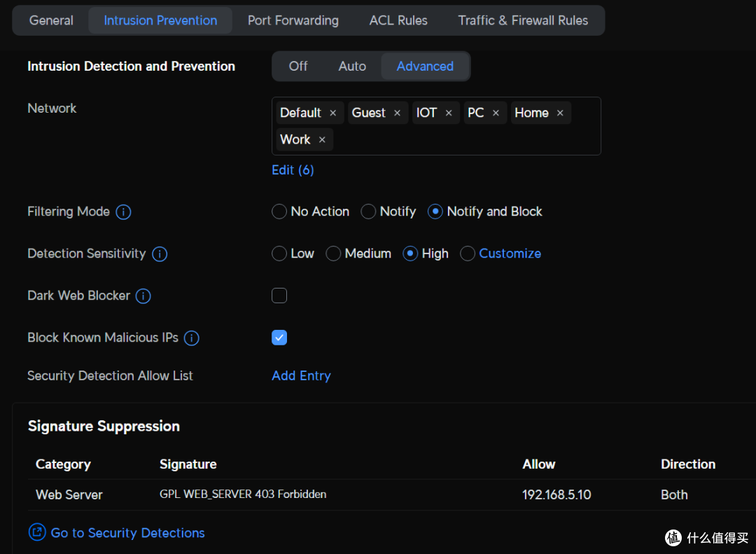756x554 pixels.
Task: Go to Security Detections link
Action: tap(128, 533)
